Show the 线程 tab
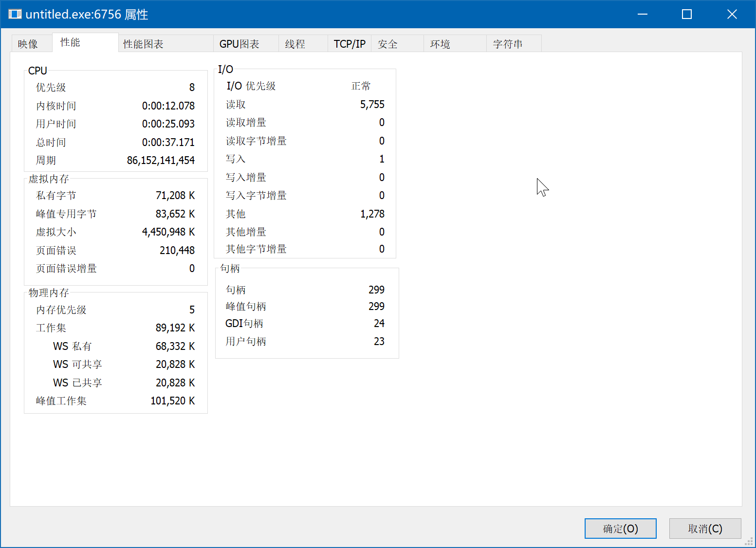 click(295, 44)
